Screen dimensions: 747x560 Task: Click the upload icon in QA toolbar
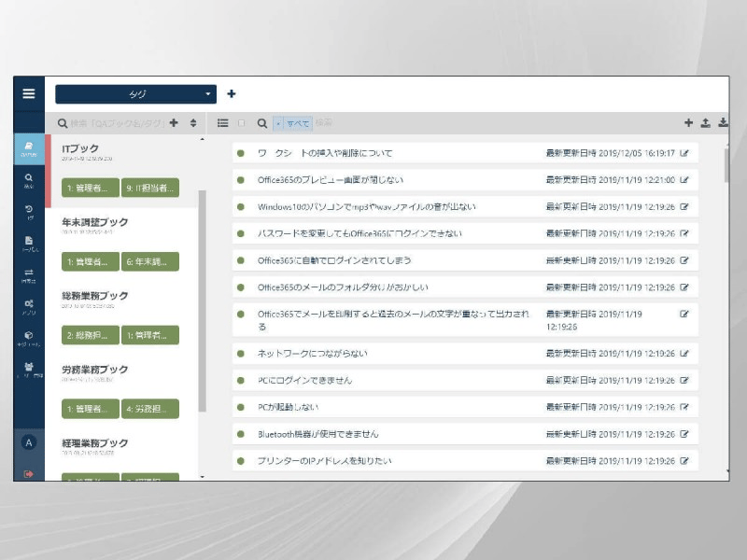[706, 123]
